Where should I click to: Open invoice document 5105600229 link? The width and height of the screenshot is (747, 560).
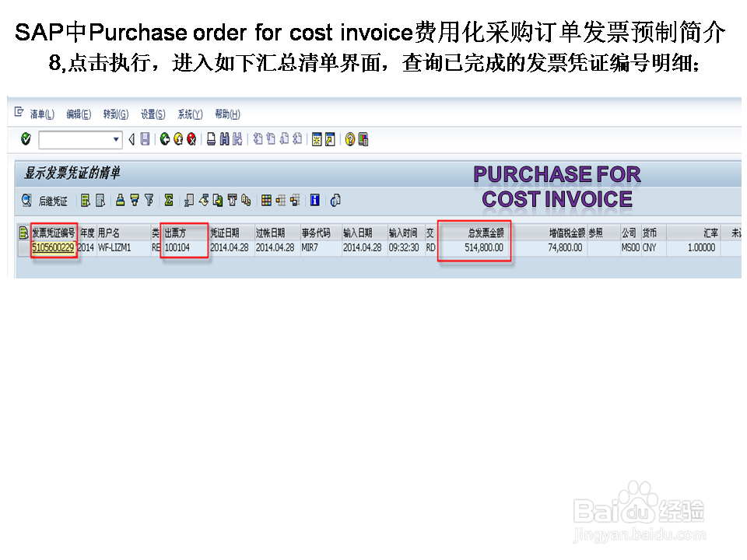click(53, 246)
